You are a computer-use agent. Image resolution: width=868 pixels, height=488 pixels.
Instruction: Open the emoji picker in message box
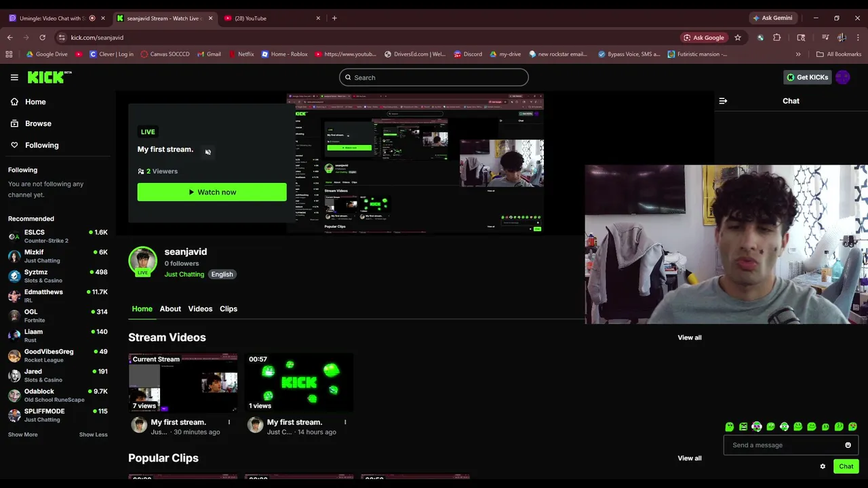coord(848,445)
